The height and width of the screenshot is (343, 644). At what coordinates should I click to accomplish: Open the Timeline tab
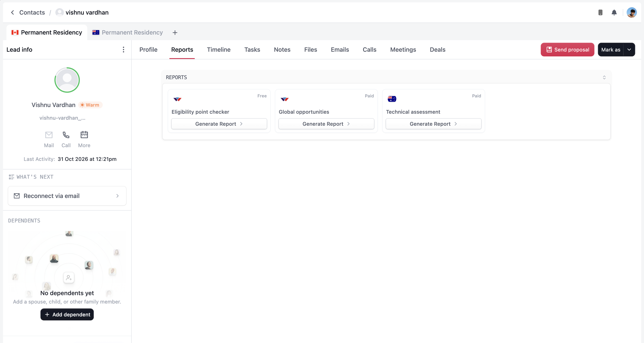(x=219, y=50)
